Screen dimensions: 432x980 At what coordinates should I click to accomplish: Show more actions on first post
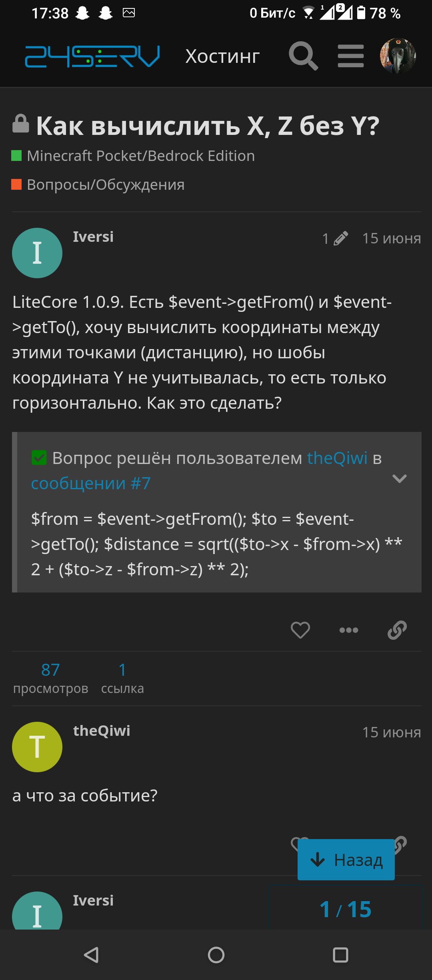coord(348,630)
